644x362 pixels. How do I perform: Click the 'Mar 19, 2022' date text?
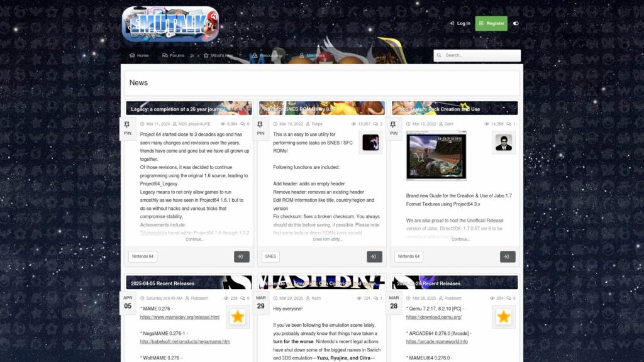point(291,124)
